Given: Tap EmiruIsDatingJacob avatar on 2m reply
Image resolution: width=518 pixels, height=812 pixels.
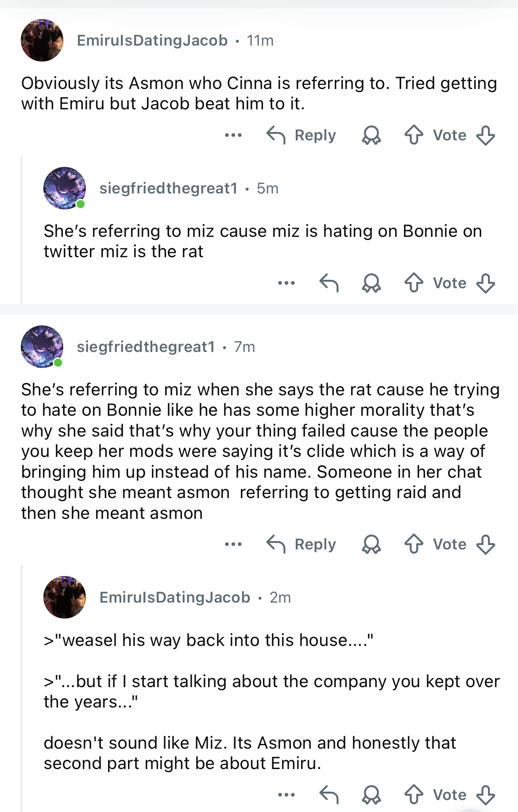Looking at the screenshot, I should [x=65, y=597].
